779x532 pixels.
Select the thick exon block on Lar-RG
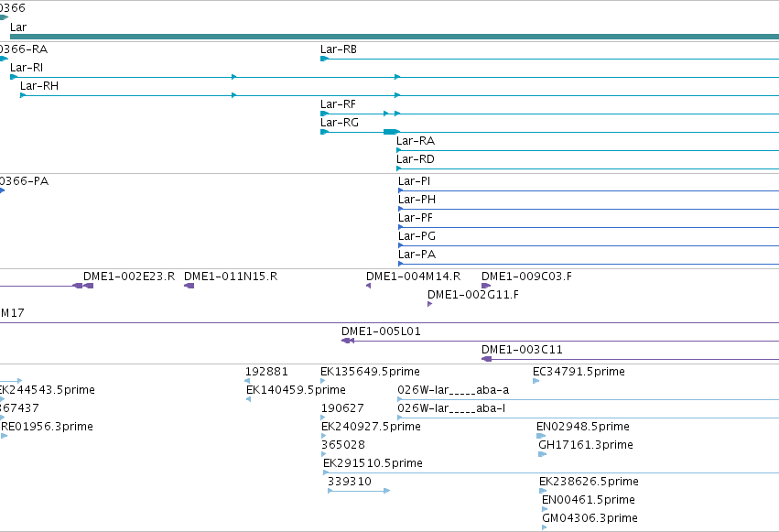point(391,132)
